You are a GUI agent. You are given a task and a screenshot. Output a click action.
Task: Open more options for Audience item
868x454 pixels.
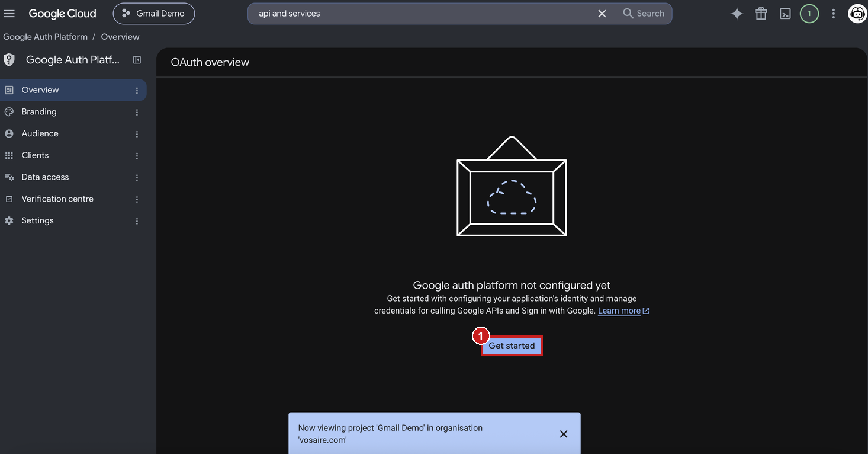pyautogui.click(x=137, y=135)
